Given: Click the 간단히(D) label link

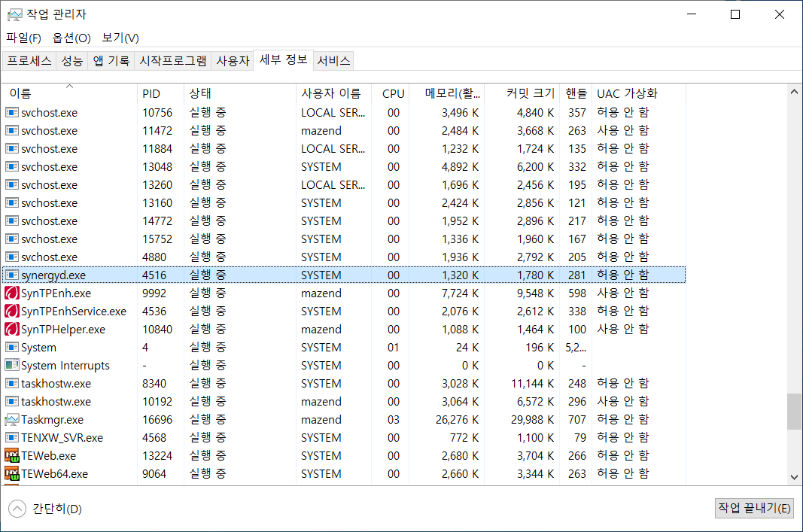Looking at the screenshot, I should click(x=57, y=509).
